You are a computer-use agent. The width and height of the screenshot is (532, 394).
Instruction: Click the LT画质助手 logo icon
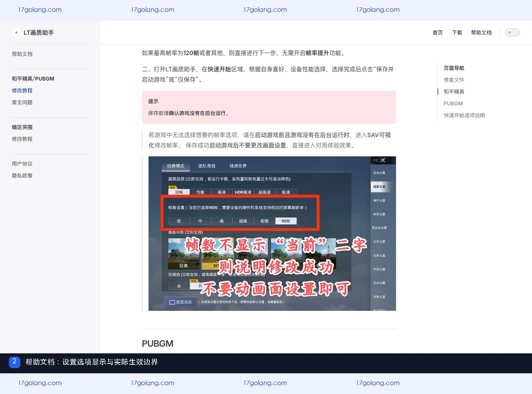(16, 33)
